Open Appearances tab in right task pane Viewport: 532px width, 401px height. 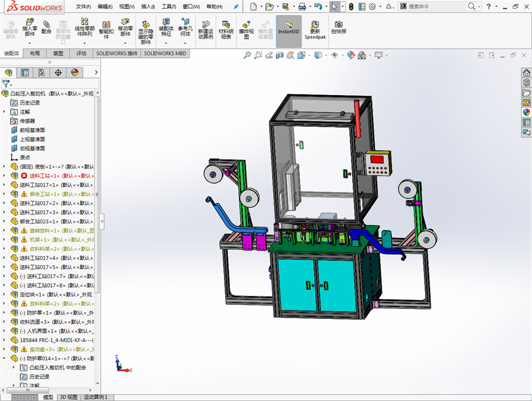(525, 112)
